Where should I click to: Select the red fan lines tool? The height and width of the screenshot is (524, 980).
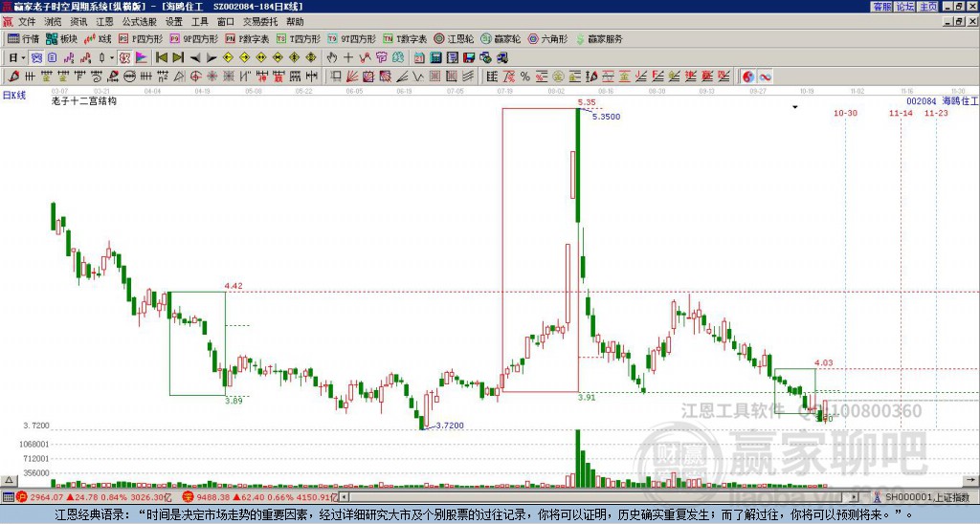(x=352, y=76)
